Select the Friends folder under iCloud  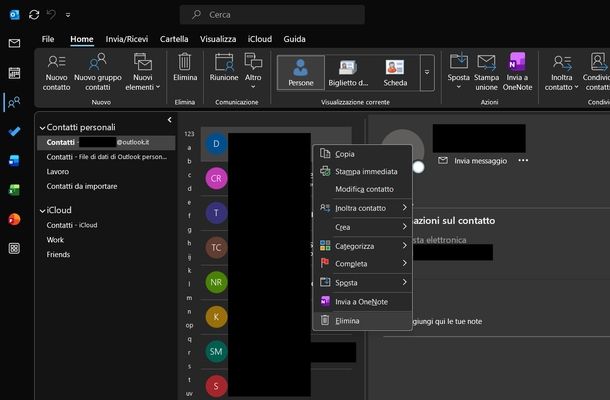[x=58, y=254]
